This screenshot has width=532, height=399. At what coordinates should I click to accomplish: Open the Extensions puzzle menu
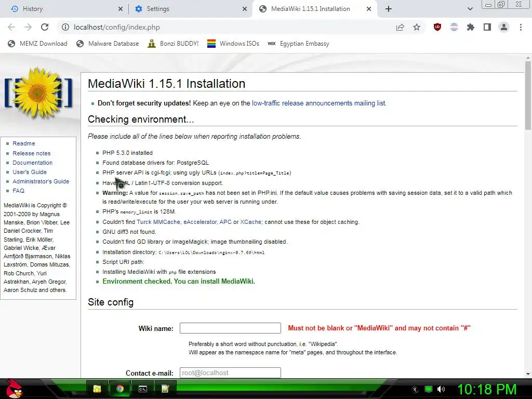coord(471,27)
